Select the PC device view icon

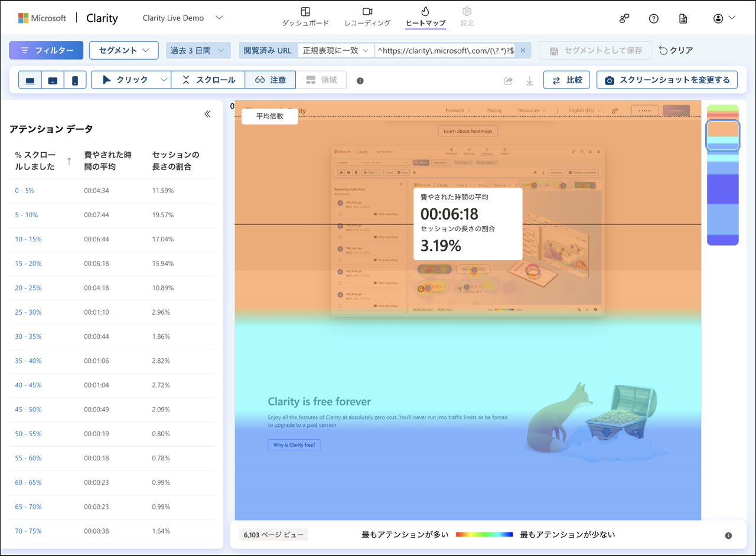tap(30, 80)
